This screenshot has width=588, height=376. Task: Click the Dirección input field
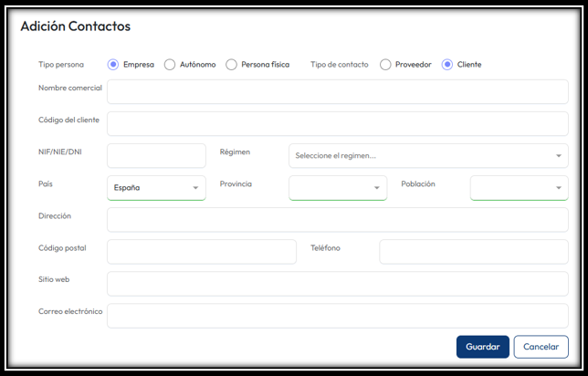pos(338,220)
